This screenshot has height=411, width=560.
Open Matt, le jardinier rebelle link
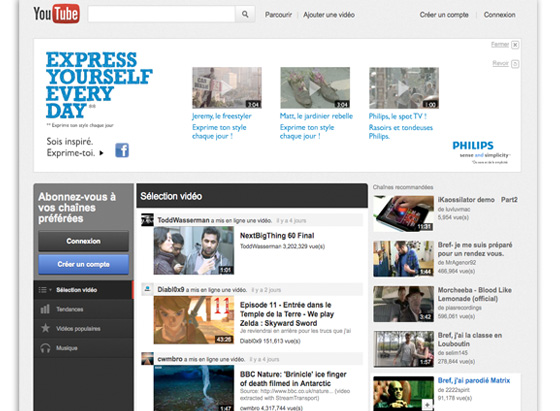click(316, 116)
